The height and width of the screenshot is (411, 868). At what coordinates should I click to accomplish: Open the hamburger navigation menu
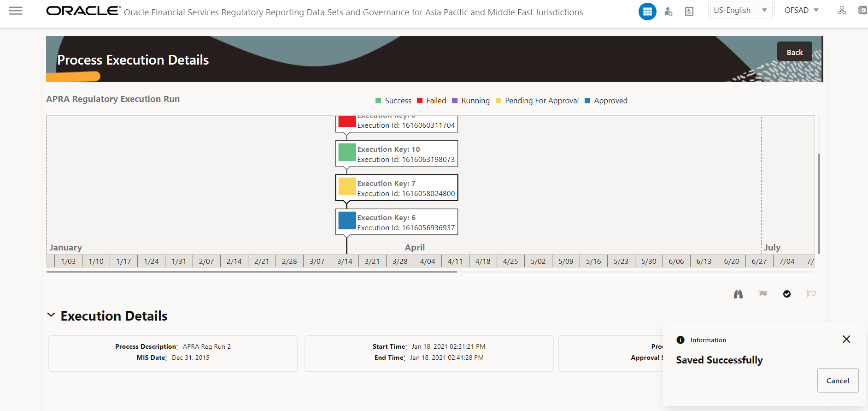16,11
